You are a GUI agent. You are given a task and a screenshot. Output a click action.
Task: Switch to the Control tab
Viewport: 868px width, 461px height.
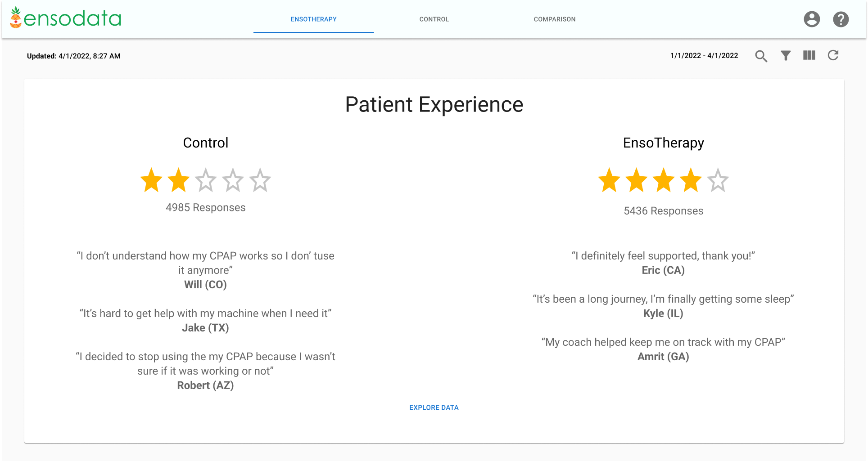click(x=434, y=19)
